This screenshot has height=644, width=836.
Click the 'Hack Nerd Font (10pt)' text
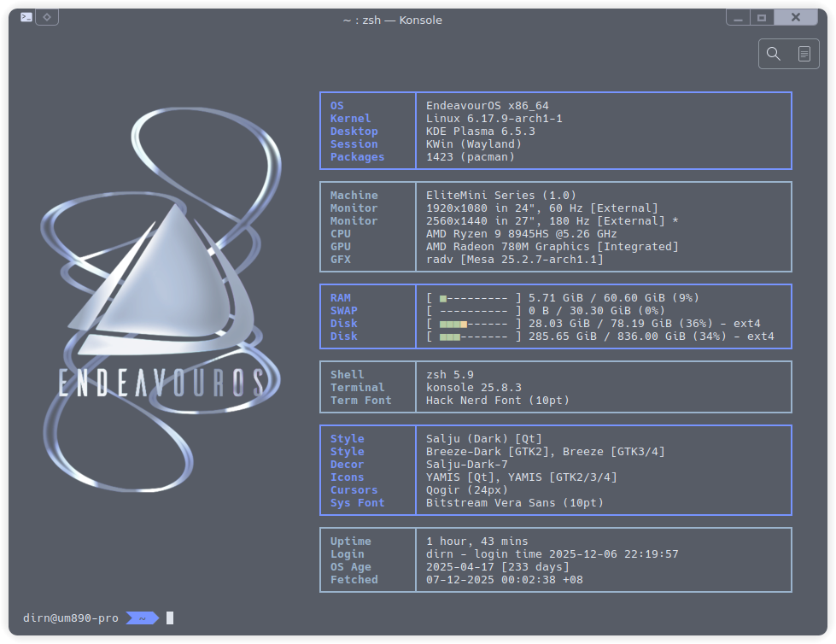coord(497,401)
